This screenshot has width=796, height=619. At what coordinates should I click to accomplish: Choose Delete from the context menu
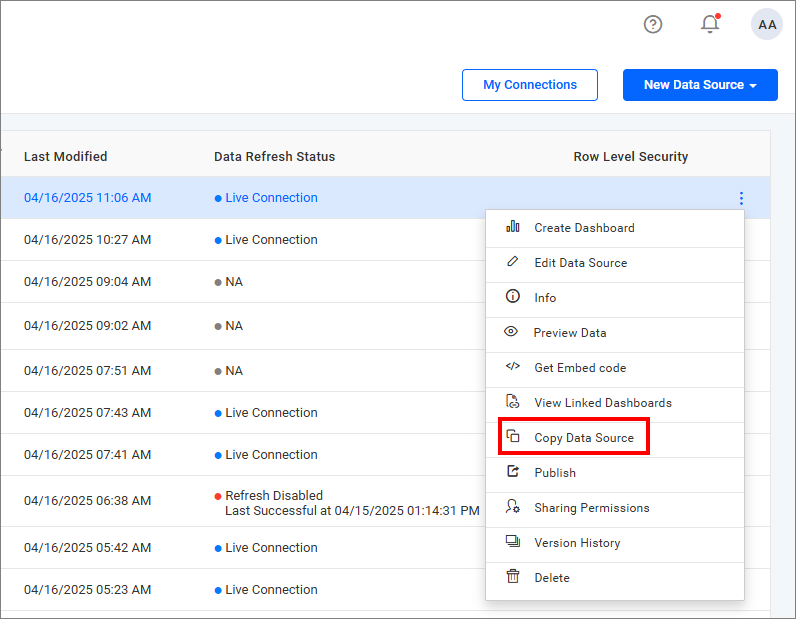[615, 578]
